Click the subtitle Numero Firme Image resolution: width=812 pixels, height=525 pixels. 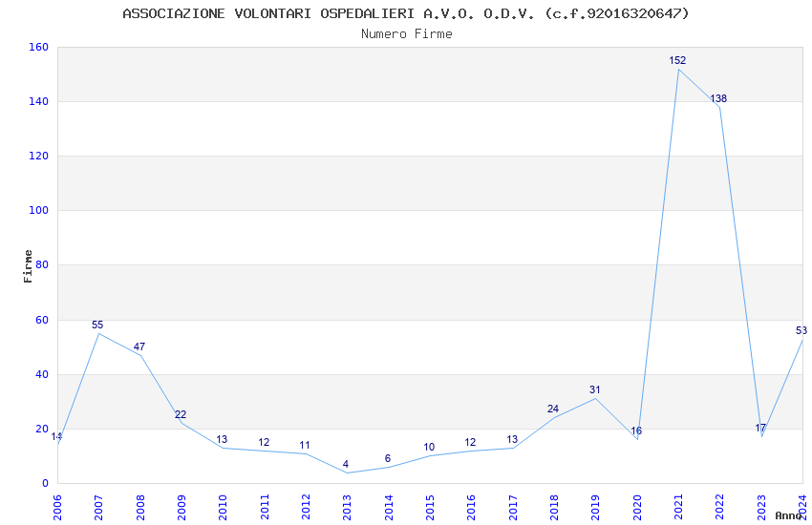coord(407,34)
